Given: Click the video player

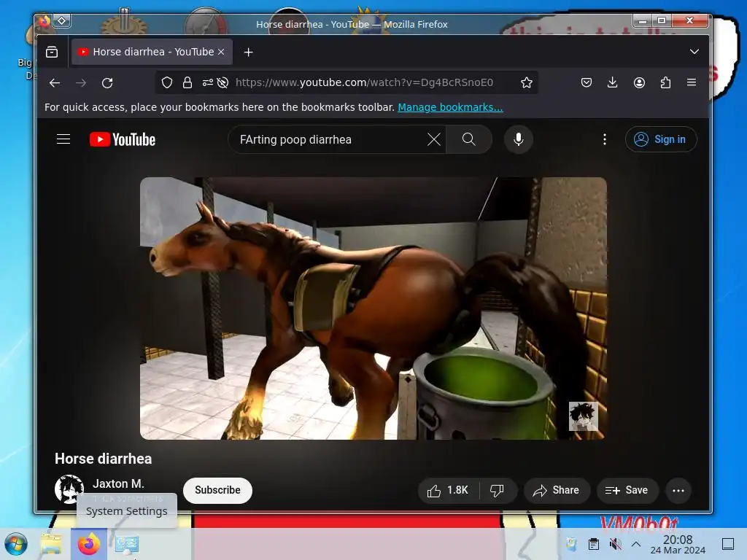Looking at the screenshot, I should [373, 308].
